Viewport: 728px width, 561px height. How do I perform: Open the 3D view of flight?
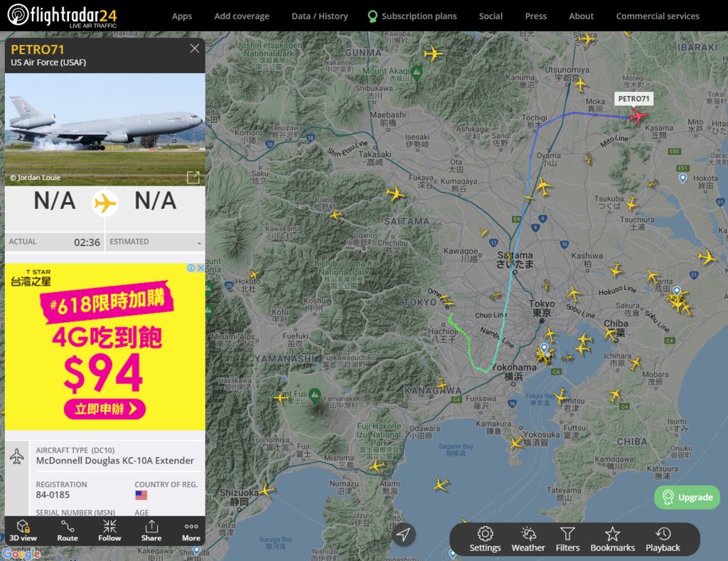point(23,531)
